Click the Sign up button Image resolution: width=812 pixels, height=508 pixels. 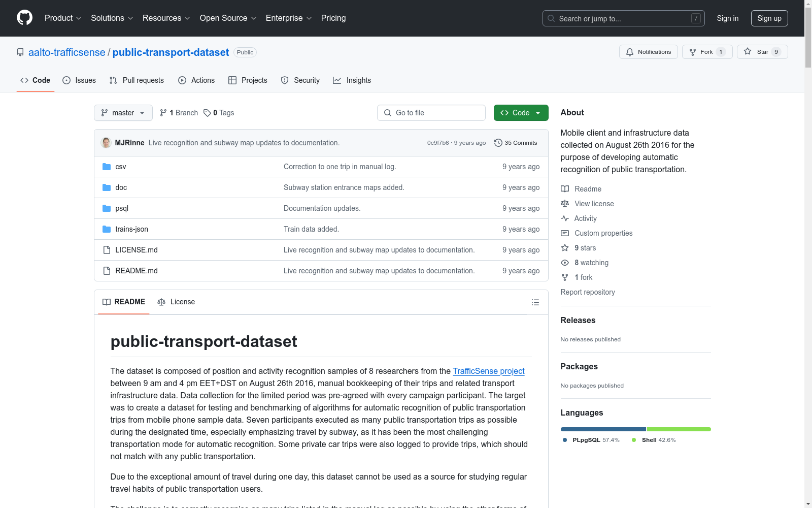(769, 18)
